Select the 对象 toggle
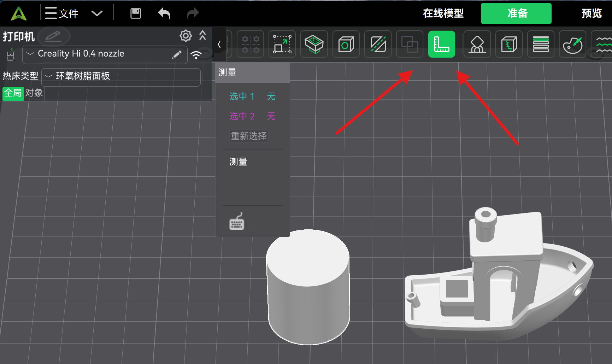The image size is (612, 364). tap(34, 93)
